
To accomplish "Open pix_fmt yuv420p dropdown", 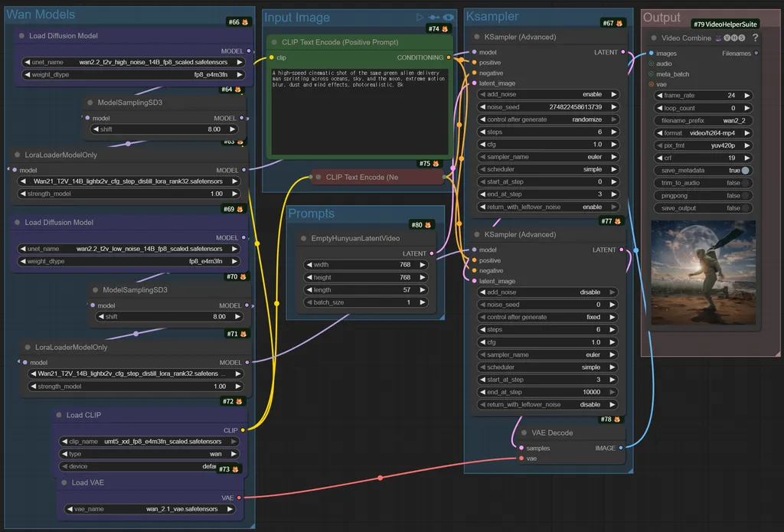I will 704,145.
